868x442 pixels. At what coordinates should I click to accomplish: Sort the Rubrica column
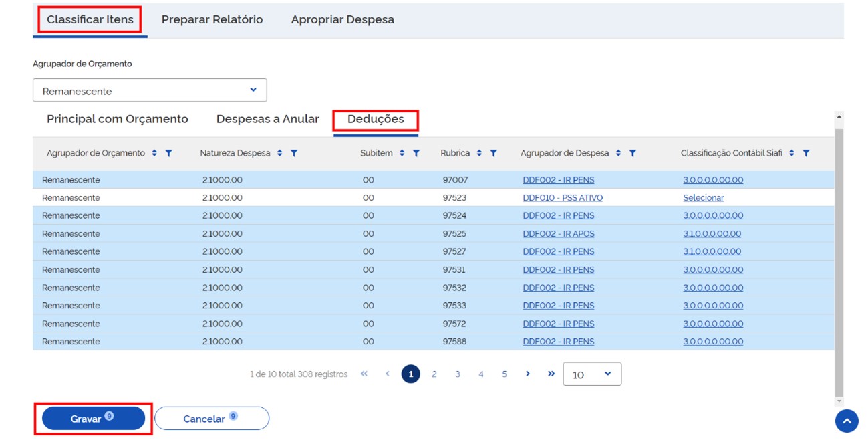click(x=479, y=153)
